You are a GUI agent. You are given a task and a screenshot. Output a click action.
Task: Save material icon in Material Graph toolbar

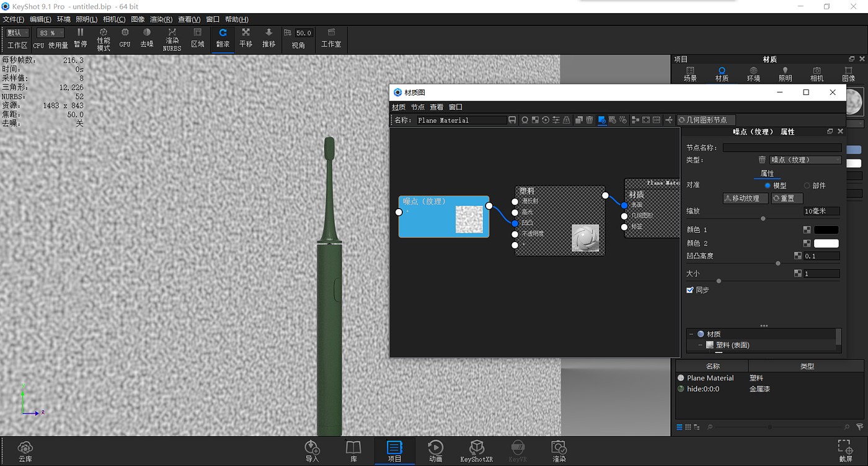pyautogui.click(x=512, y=120)
